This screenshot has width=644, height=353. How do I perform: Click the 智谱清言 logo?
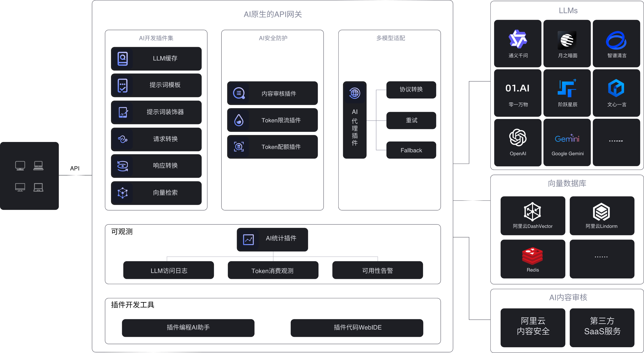616,40
